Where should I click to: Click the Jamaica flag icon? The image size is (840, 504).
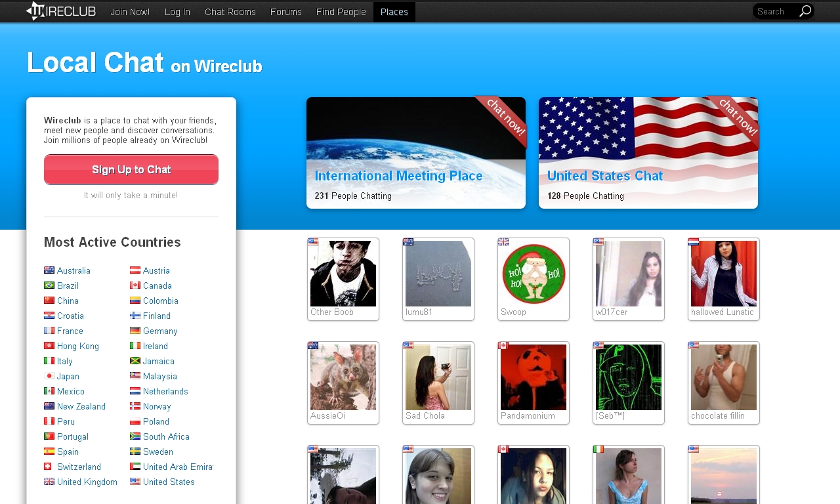136,361
